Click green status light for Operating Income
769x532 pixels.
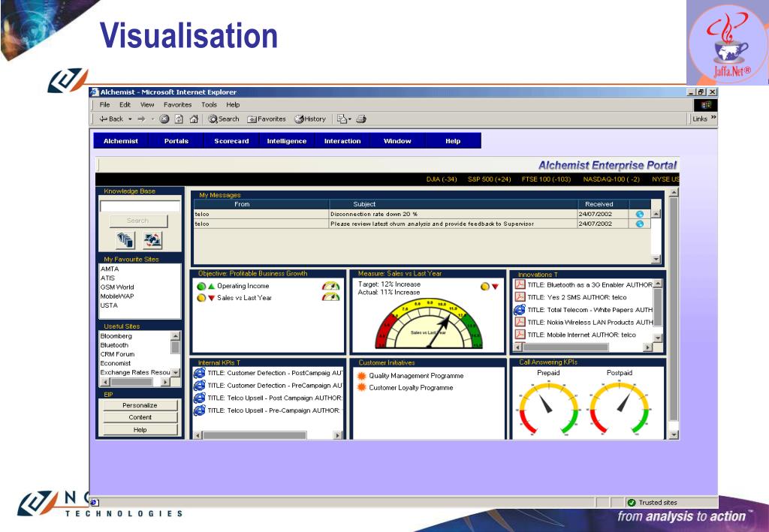(201, 286)
